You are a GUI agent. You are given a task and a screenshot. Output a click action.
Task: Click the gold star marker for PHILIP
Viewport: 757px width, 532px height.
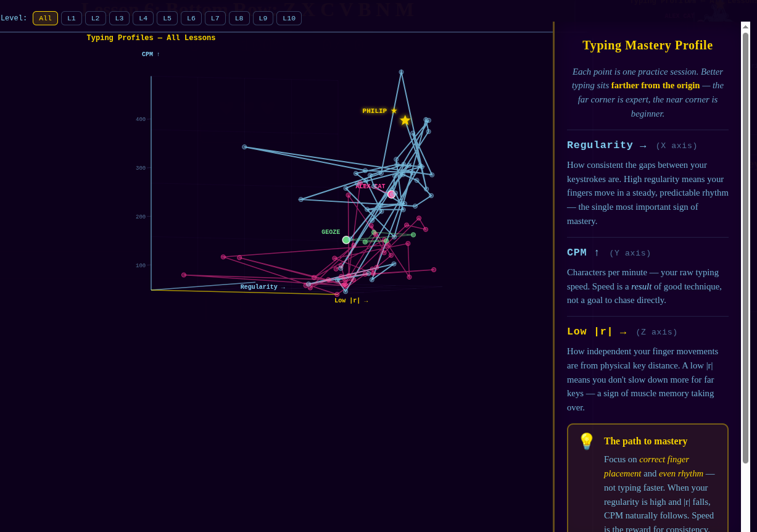tap(405, 120)
